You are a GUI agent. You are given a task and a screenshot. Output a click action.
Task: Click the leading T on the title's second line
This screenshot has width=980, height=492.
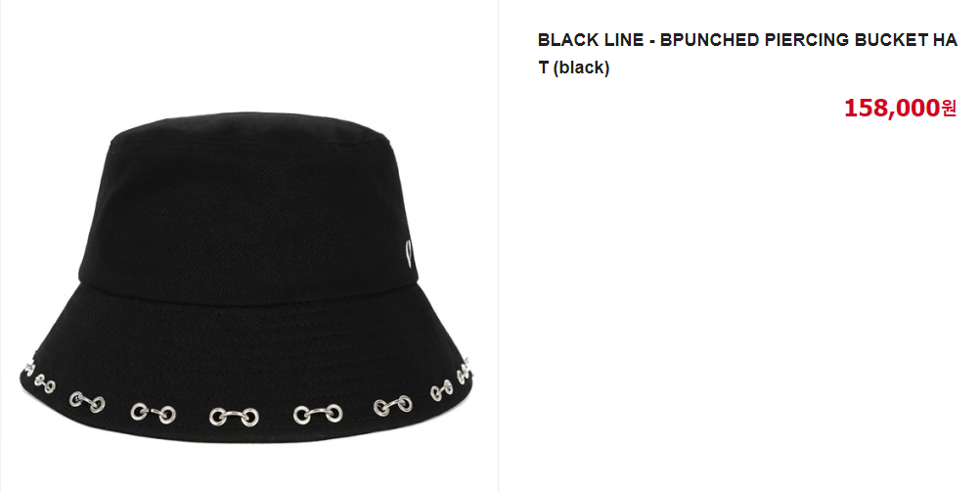[x=543, y=67]
